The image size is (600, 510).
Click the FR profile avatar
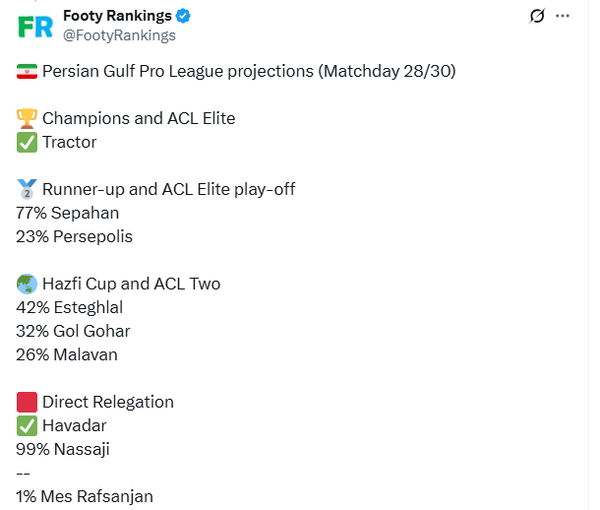(37, 25)
